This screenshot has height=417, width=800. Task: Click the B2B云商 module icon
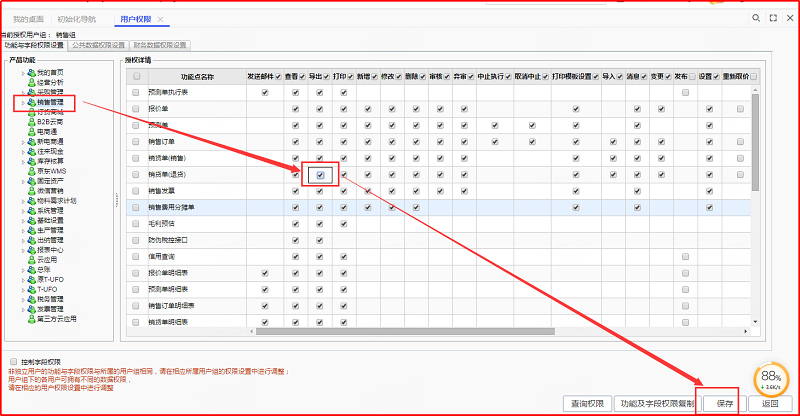(33, 122)
